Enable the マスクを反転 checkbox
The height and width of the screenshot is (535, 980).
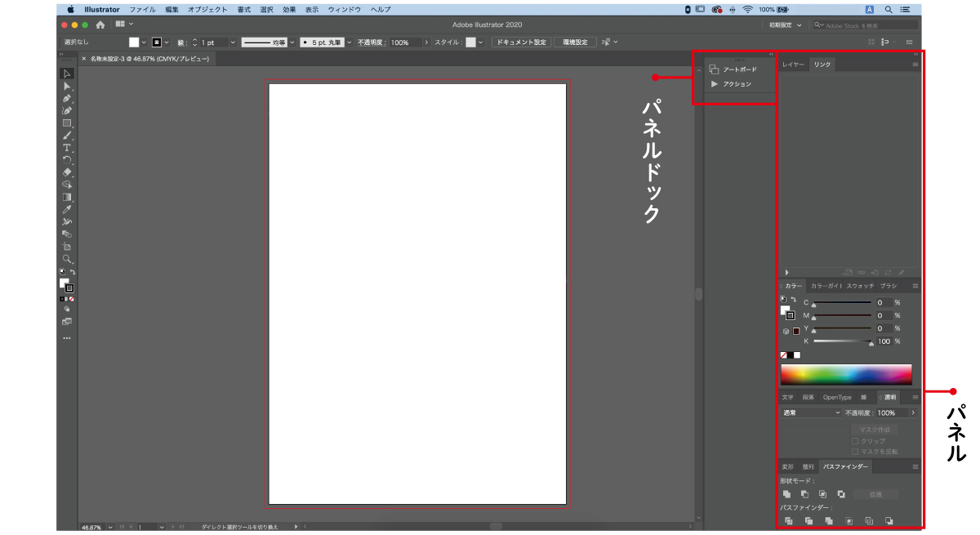(x=853, y=453)
